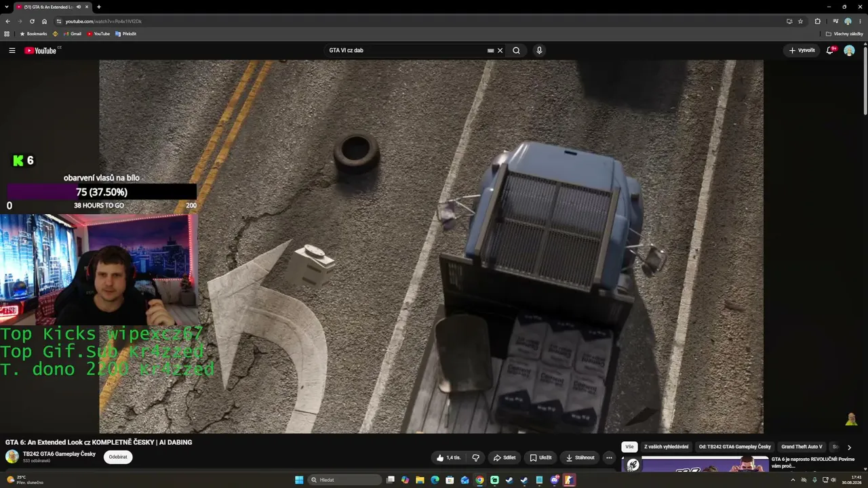The width and height of the screenshot is (868, 488).
Task: Save the video with Uložit
Action: coord(540,457)
